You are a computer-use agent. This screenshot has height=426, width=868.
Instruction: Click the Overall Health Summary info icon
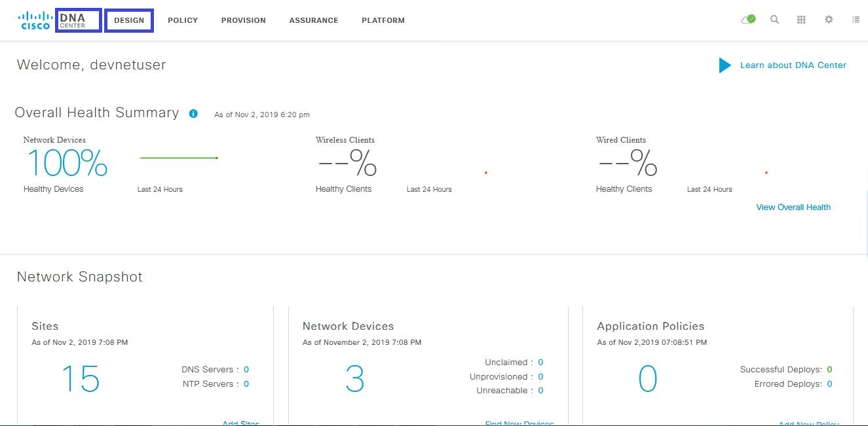[x=193, y=113]
